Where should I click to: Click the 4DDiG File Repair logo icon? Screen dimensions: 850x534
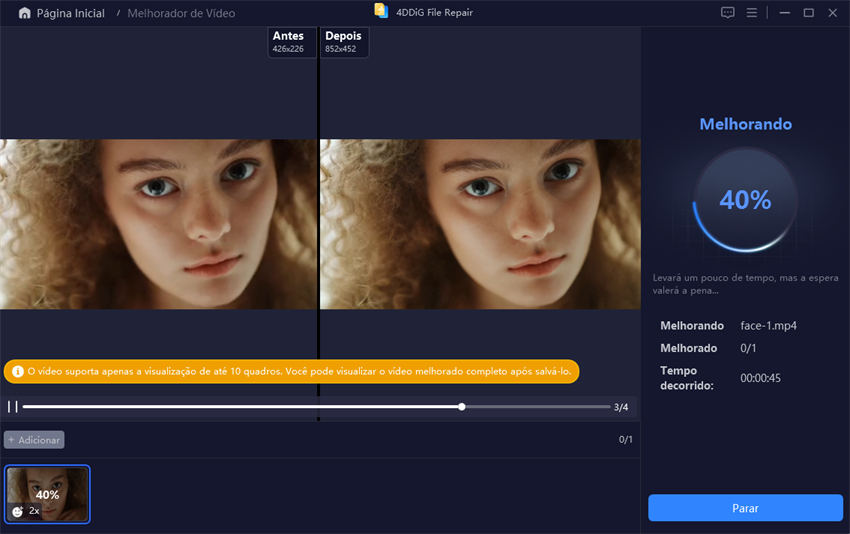381,11
